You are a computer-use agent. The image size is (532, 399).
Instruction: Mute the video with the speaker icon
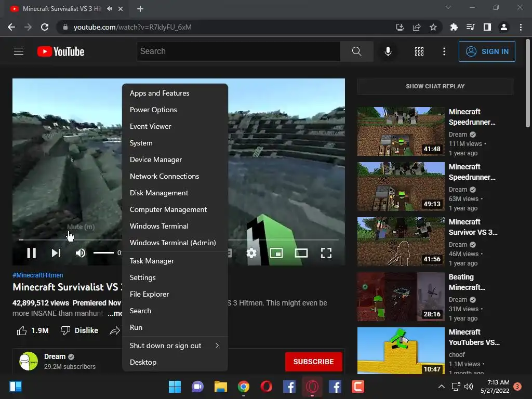(81, 253)
